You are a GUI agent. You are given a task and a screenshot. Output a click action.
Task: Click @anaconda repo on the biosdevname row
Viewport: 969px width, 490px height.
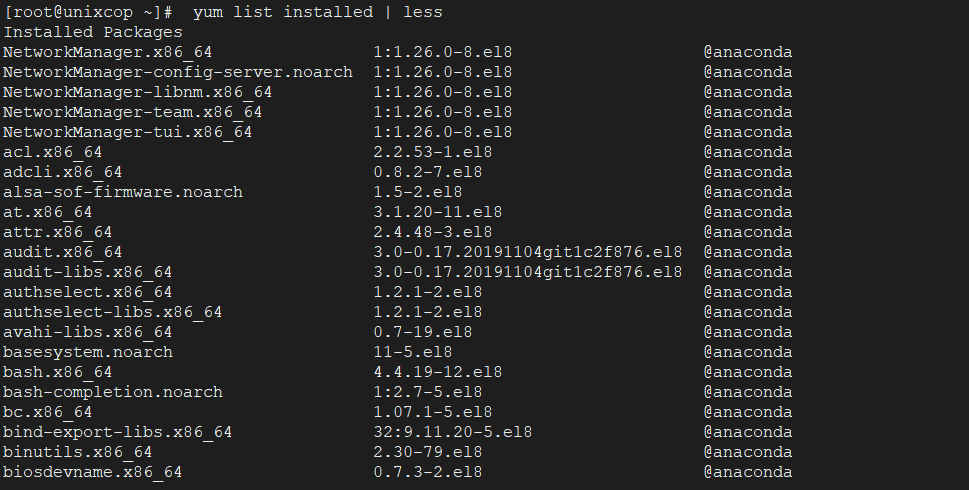point(748,472)
